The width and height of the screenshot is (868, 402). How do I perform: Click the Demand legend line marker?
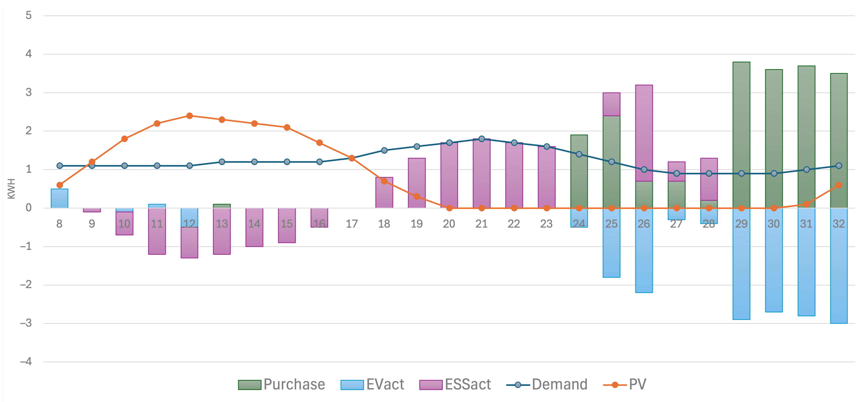[x=518, y=384]
